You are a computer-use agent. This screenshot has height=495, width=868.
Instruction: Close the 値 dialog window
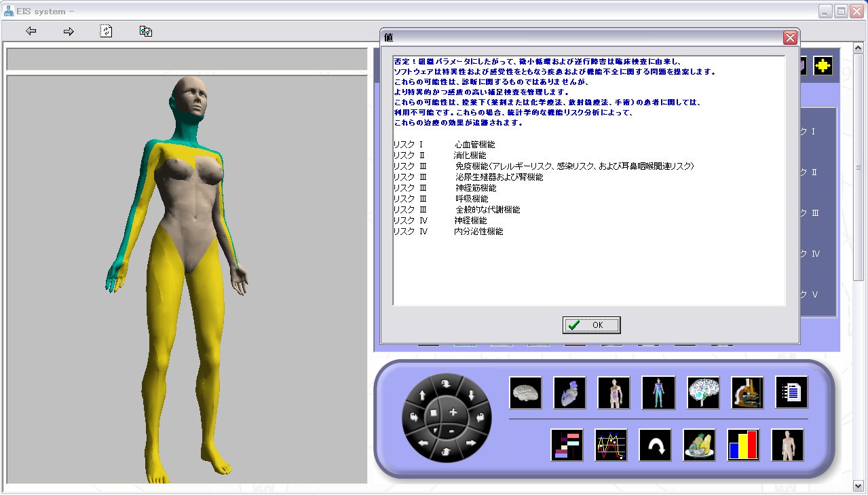[790, 38]
